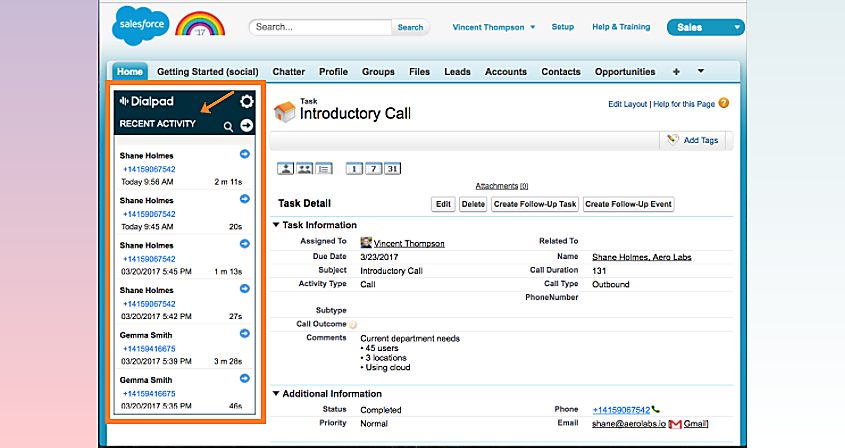
Task: Go to the Home tab
Action: click(129, 72)
